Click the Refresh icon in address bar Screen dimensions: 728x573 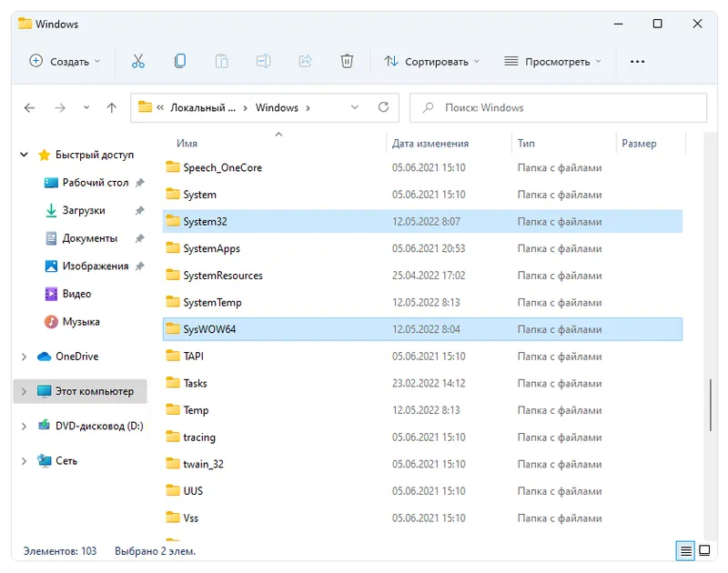coord(383,107)
